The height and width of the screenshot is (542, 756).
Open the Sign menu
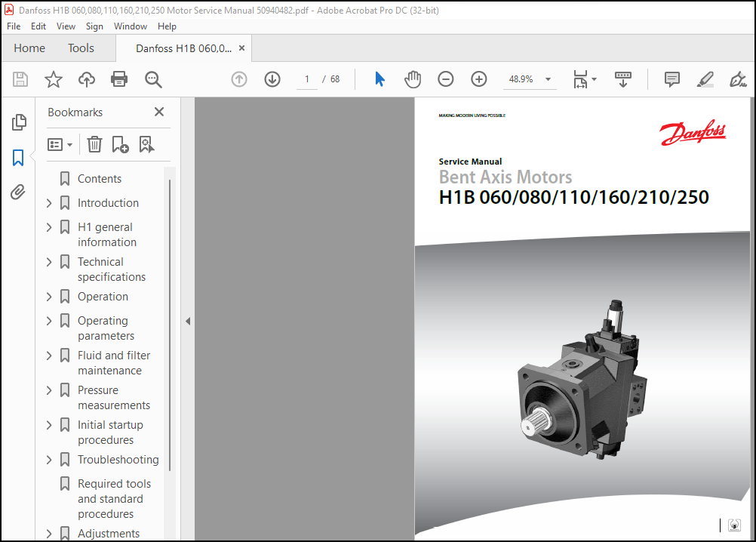[94, 26]
